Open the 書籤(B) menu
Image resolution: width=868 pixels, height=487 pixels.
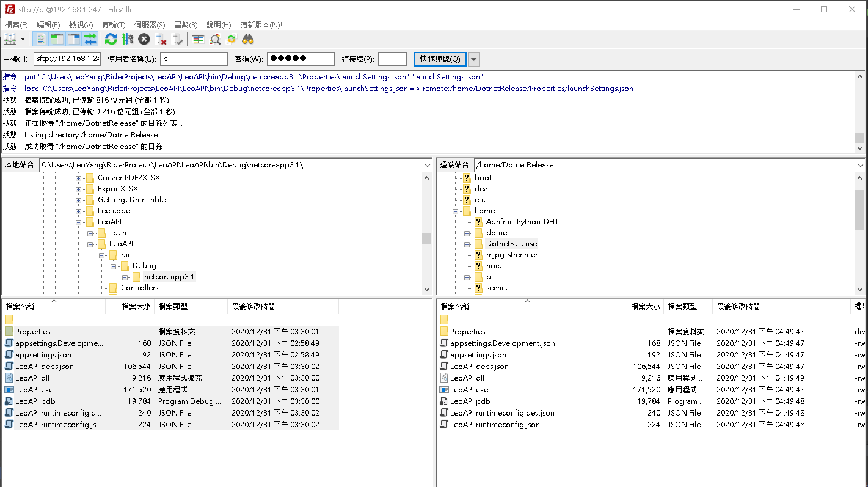coord(186,24)
